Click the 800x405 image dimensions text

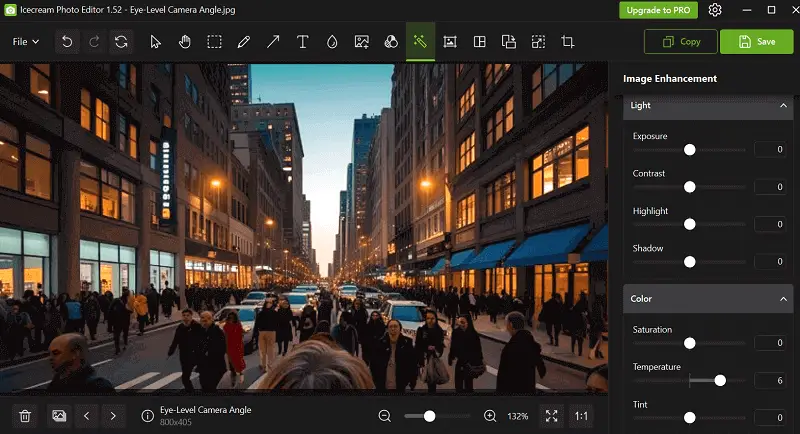pos(176,422)
